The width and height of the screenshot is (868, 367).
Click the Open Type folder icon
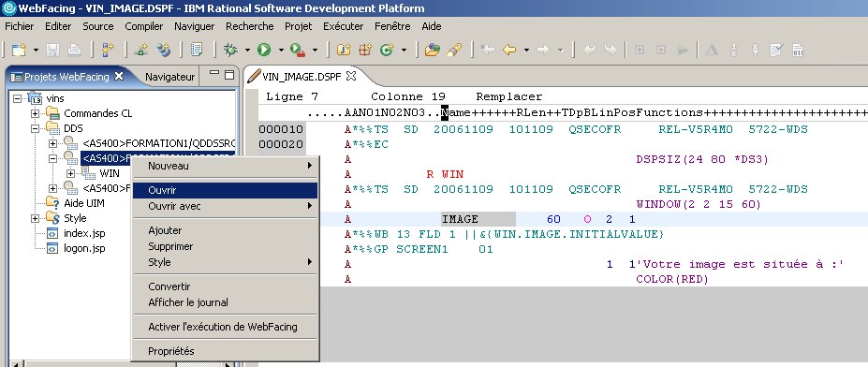coord(432,50)
